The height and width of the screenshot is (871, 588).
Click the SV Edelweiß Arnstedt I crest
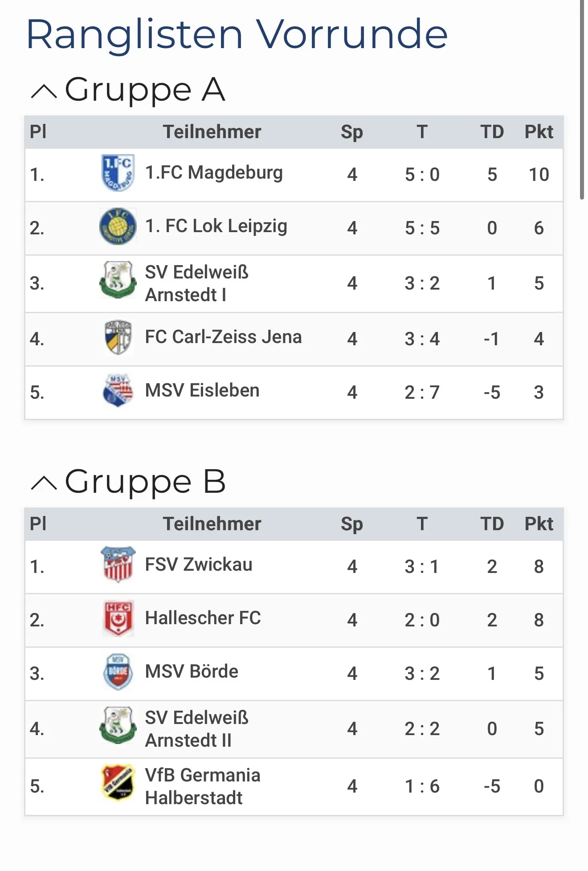coord(118,280)
